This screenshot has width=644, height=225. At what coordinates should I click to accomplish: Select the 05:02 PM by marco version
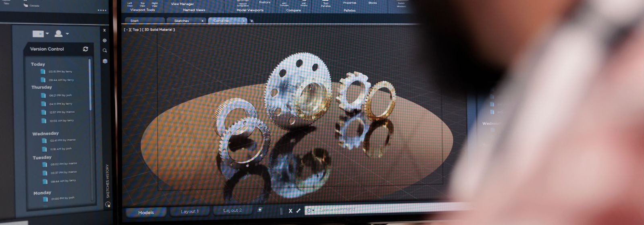pos(60,164)
